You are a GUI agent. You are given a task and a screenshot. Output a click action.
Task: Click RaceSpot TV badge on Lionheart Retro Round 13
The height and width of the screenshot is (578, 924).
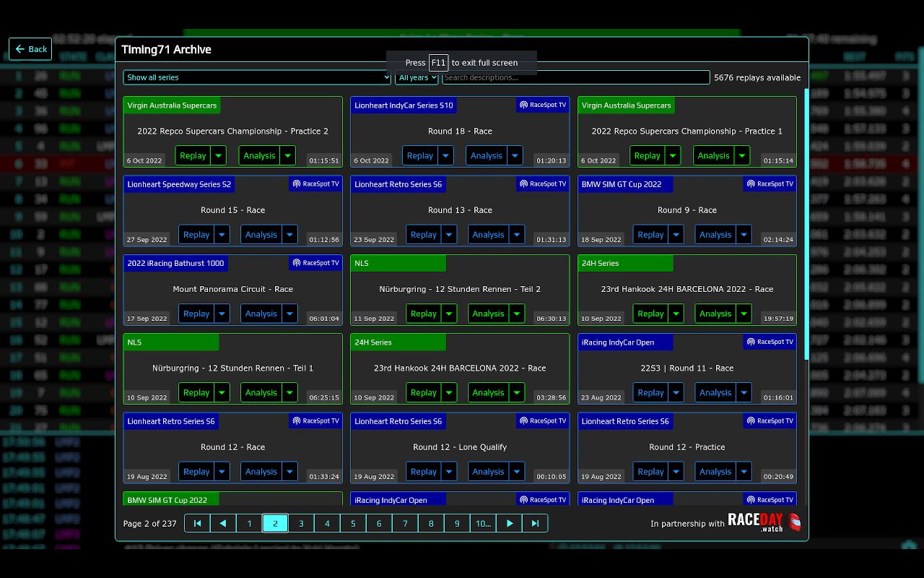(543, 184)
